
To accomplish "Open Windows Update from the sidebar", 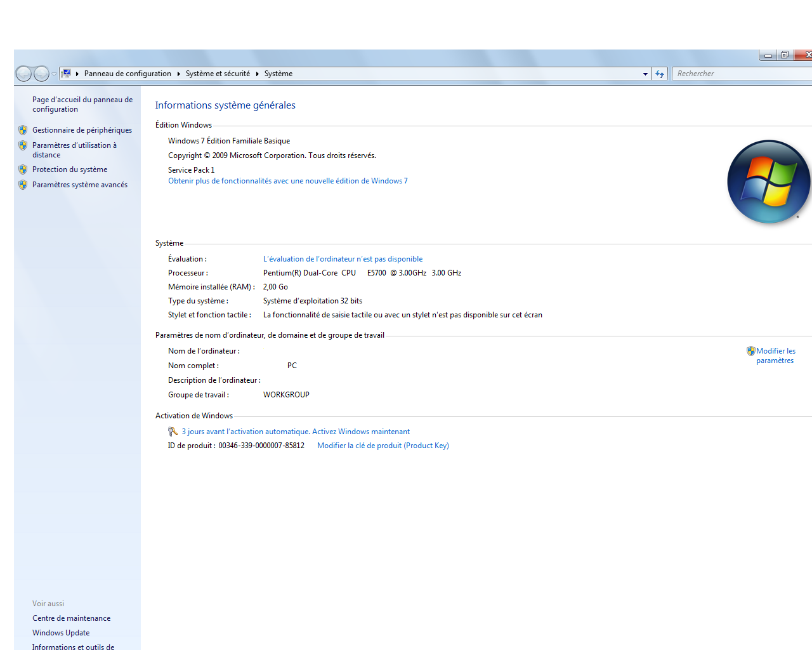I will click(x=61, y=633).
